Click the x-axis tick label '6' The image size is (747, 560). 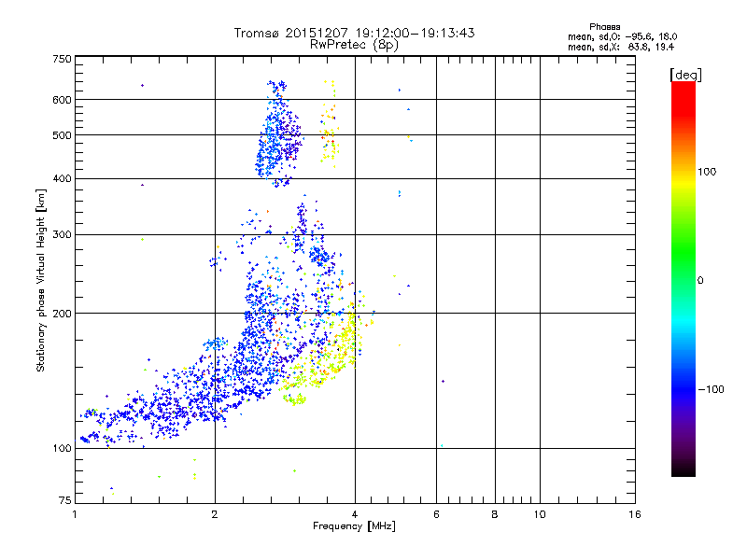tap(436, 514)
